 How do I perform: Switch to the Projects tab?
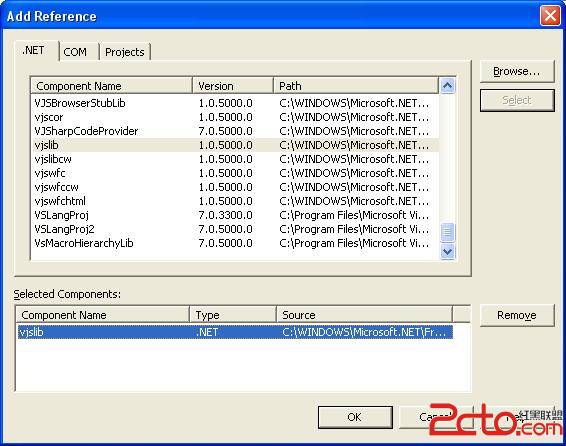pyautogui.click(x=125, y=52)
